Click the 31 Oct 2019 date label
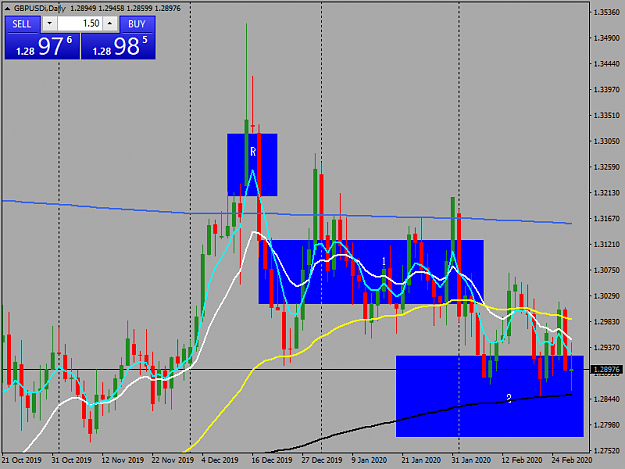 [x=71, y=460]
